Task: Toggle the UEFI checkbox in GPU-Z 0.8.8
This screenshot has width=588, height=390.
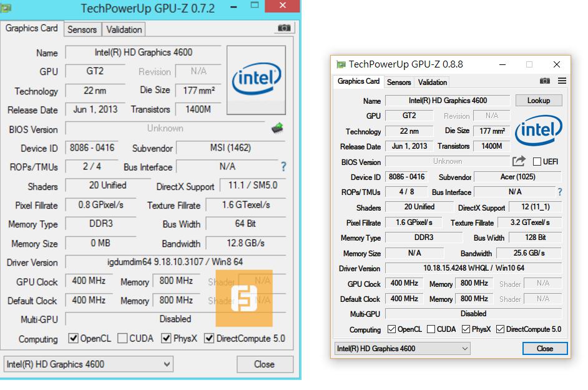Action: point(537,161)
